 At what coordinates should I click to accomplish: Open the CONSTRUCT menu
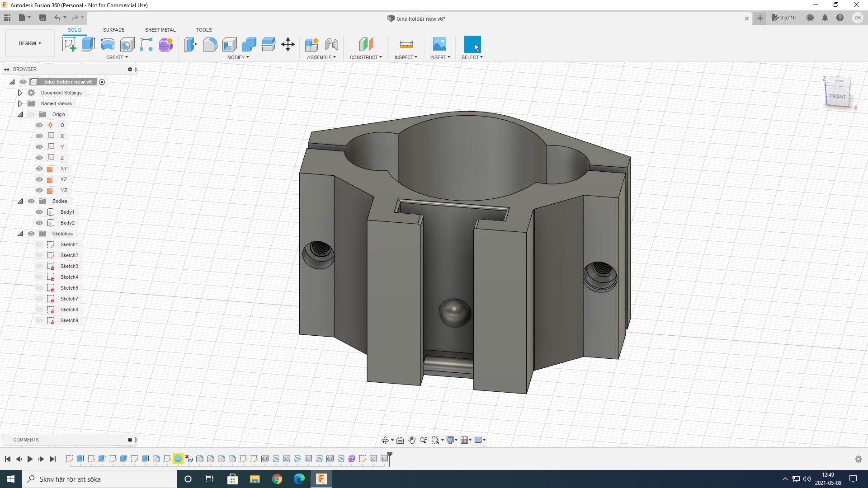pyautogui.click(x=365, y=57)
